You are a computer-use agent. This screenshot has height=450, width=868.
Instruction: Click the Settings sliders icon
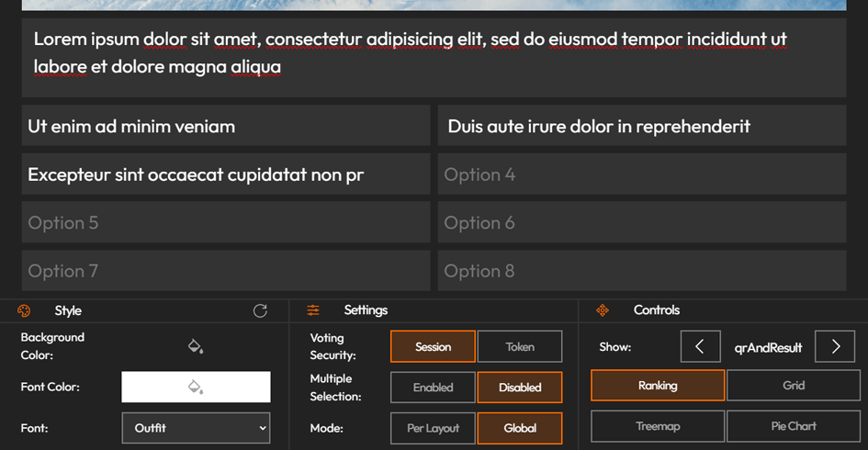(x=313, y=310)
